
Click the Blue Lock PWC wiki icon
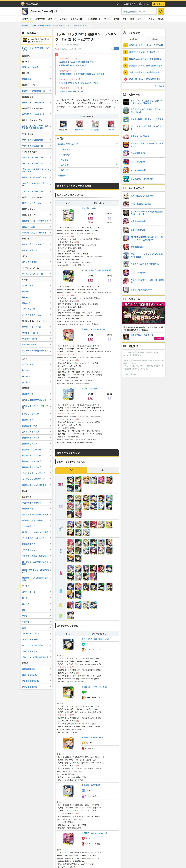click(25, 11)
